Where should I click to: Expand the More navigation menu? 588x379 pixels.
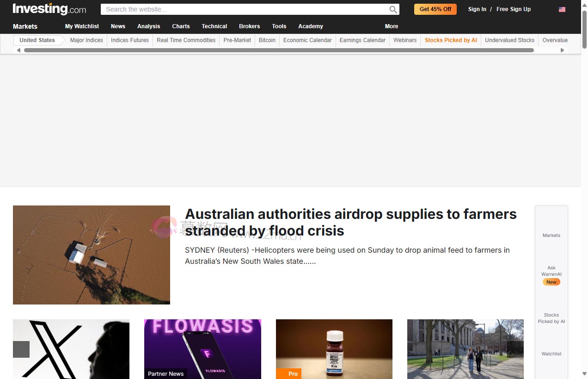tap(391, 26)
